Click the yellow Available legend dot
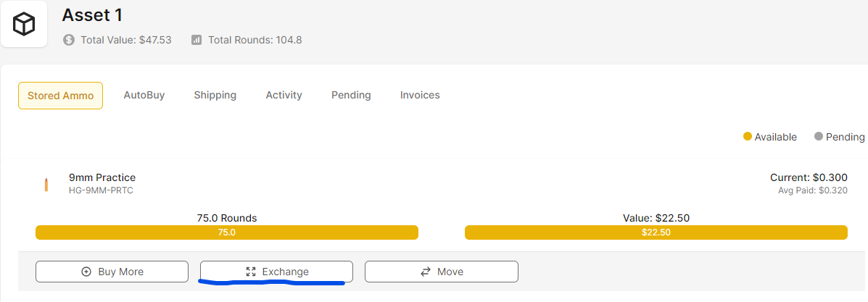Screen dimensions: 868x302 [x=748, y=137]
